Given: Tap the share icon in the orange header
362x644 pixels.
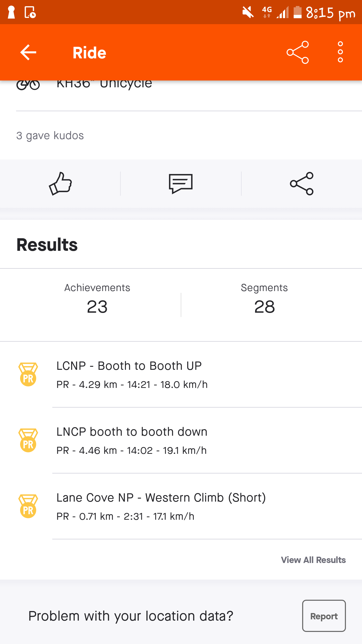Looking at the screenshot, I should 298,52.
